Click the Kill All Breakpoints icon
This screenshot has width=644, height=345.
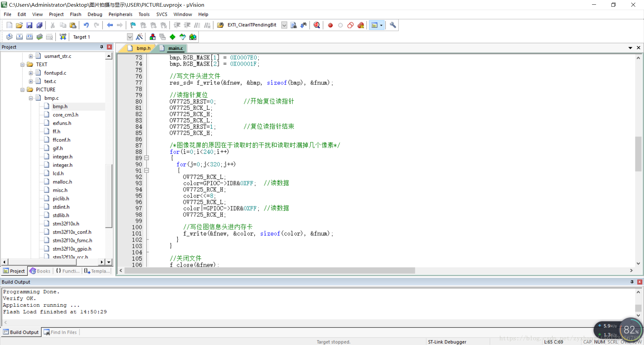coord(361,25)
